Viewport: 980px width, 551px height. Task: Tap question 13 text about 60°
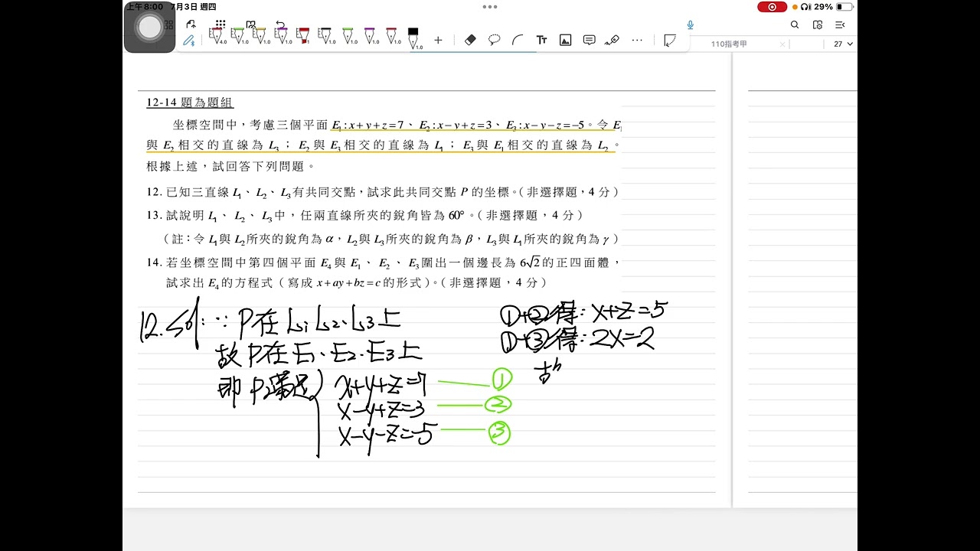pyautogui.click(x=364, y=216)
